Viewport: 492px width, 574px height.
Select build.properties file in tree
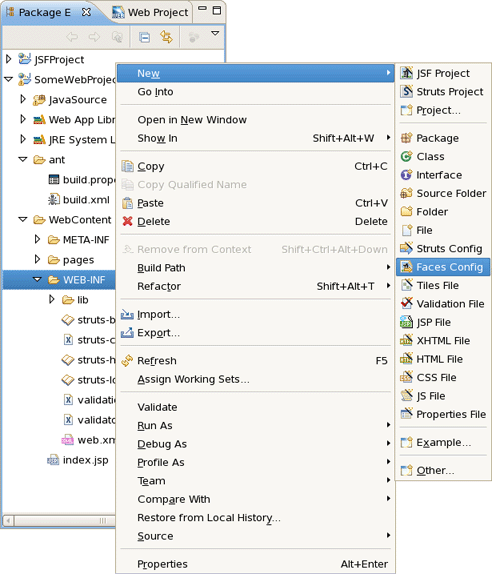[81, 180]
